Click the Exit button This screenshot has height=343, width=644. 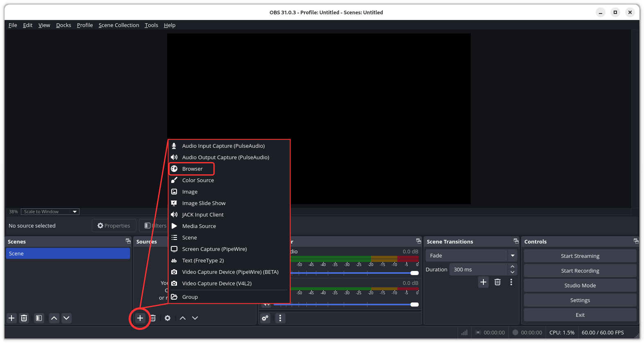point(580,315)
